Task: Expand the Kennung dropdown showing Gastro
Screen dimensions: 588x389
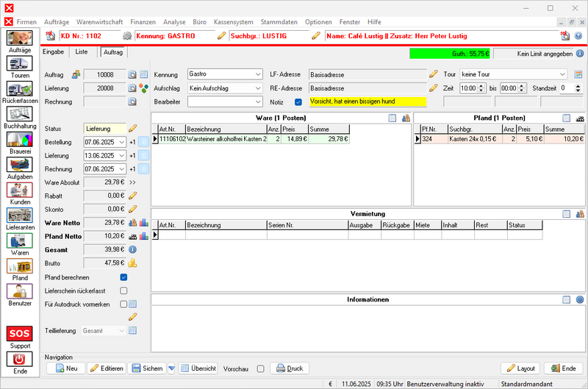Action: coord(224,74)
